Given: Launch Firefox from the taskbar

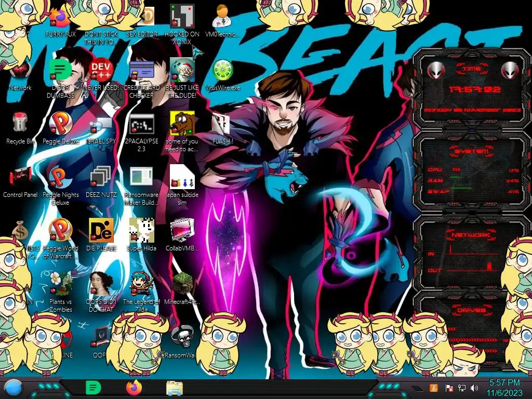Looking at the screenshot, I should (134, 388).
